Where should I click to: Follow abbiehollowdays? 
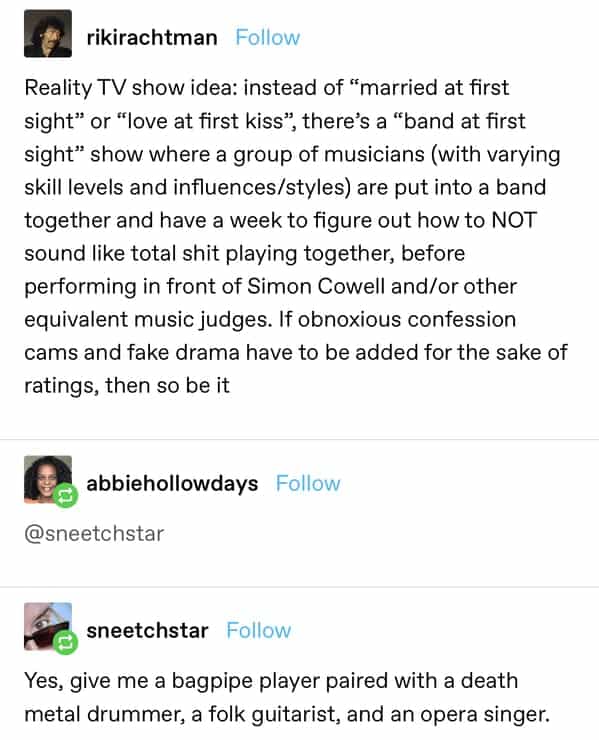(308, 483)
